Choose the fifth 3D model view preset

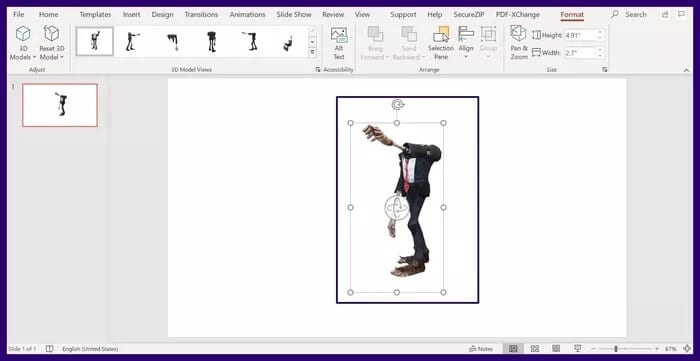click(250, 41)
